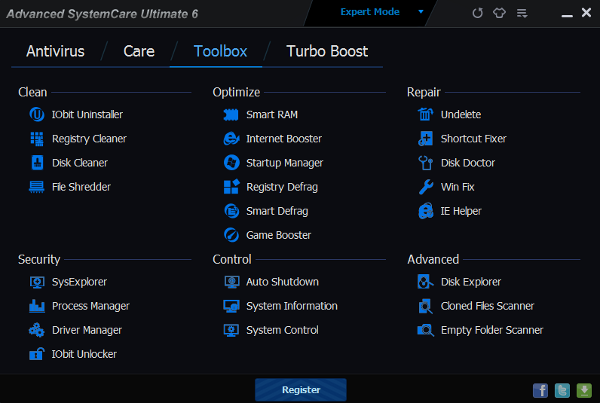Launch the Undelete trash icon
Viewport: 600px width, 403px height.
pos(425,114)
